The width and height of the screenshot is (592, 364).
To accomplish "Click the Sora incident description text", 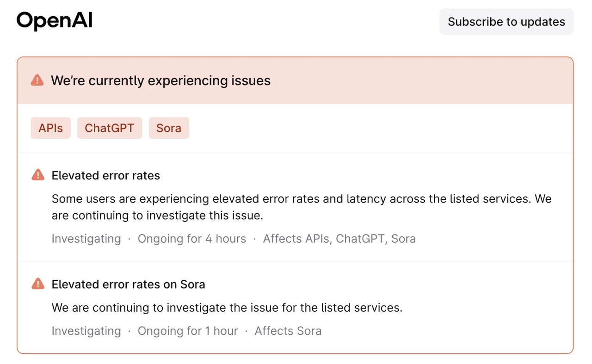I will pos(227,308).
